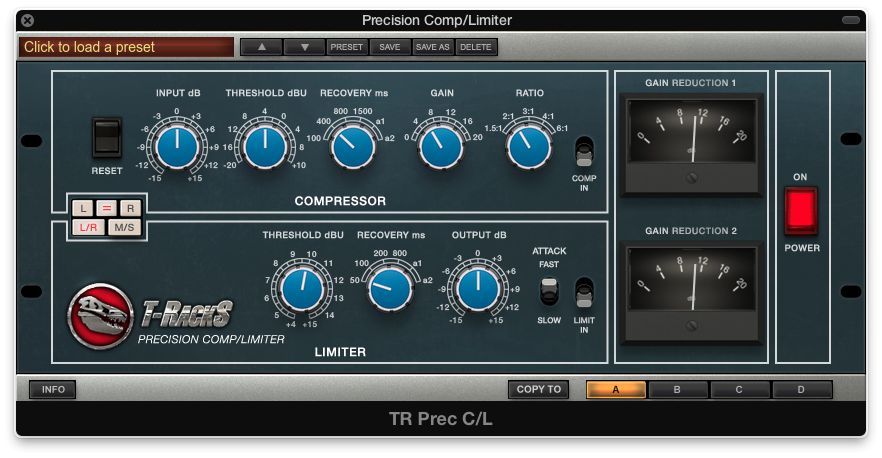Select the L channel button
Image resolution: width=882 pixels, height=458 pixels.
coord(83,209)
